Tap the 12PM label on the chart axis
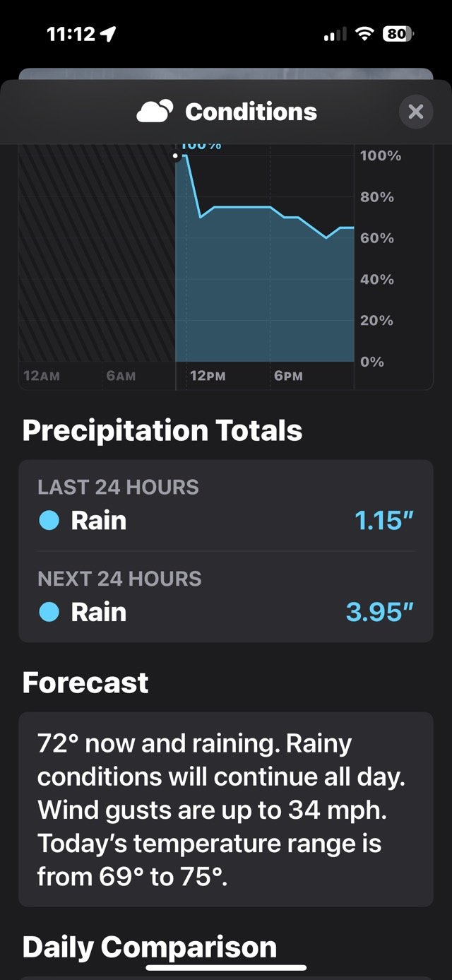The height and width of the screenshot is (980, 452). [207, 377]
